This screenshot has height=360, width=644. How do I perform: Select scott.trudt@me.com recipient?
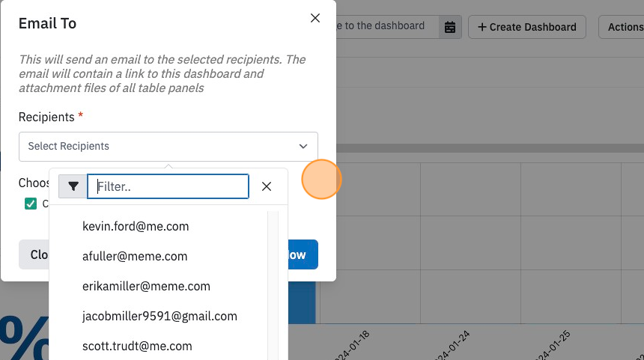(x=137, y=347)
